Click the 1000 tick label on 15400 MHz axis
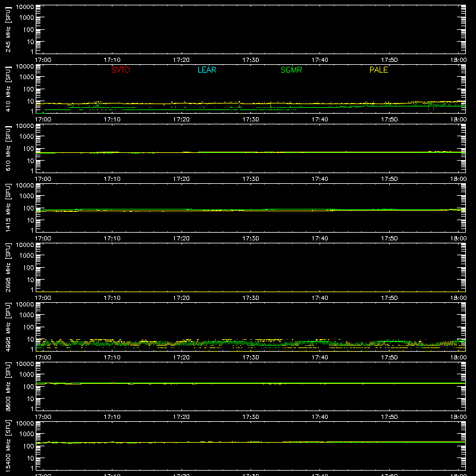The height and width of the screenshot is (476, 476). tap(27, 434)
